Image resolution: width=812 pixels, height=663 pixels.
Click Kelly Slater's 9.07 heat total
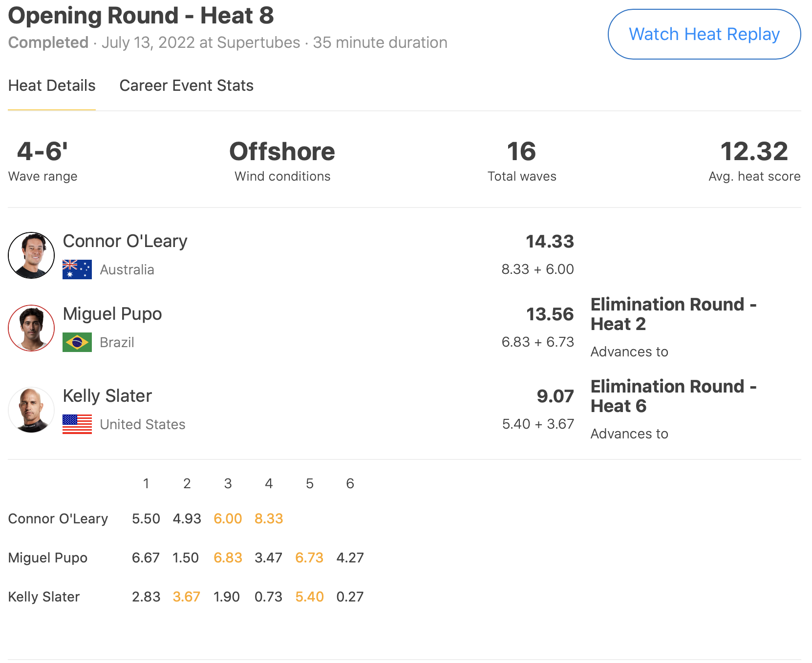pos(555,396)
